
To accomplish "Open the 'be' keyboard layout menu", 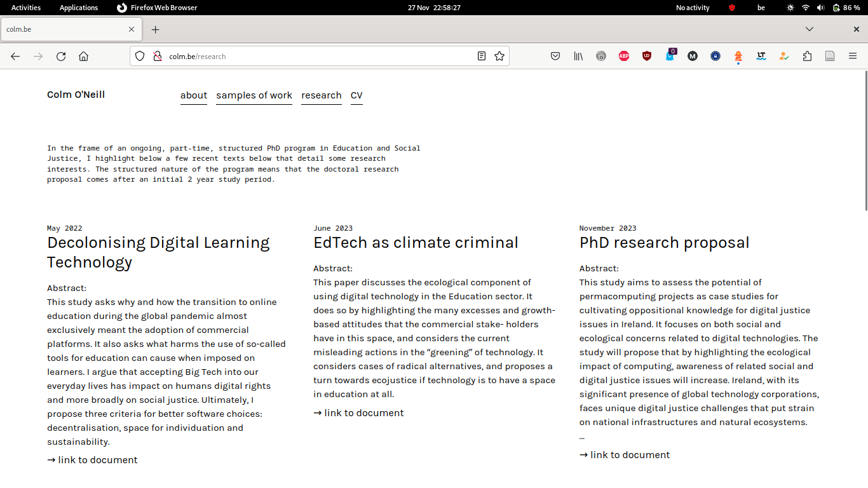I will click(761, 8).
